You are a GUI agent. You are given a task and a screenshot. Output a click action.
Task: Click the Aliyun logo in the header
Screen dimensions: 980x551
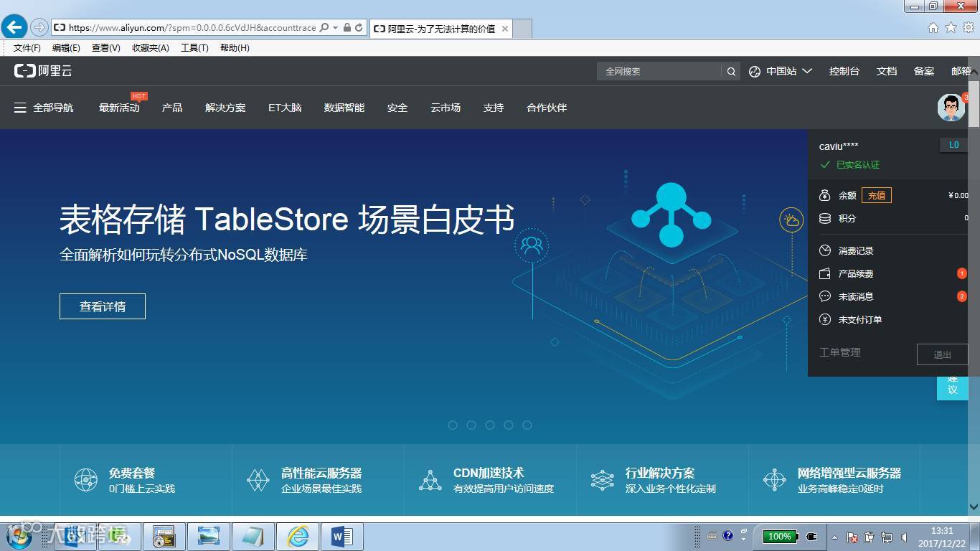[x=43, y=71]
